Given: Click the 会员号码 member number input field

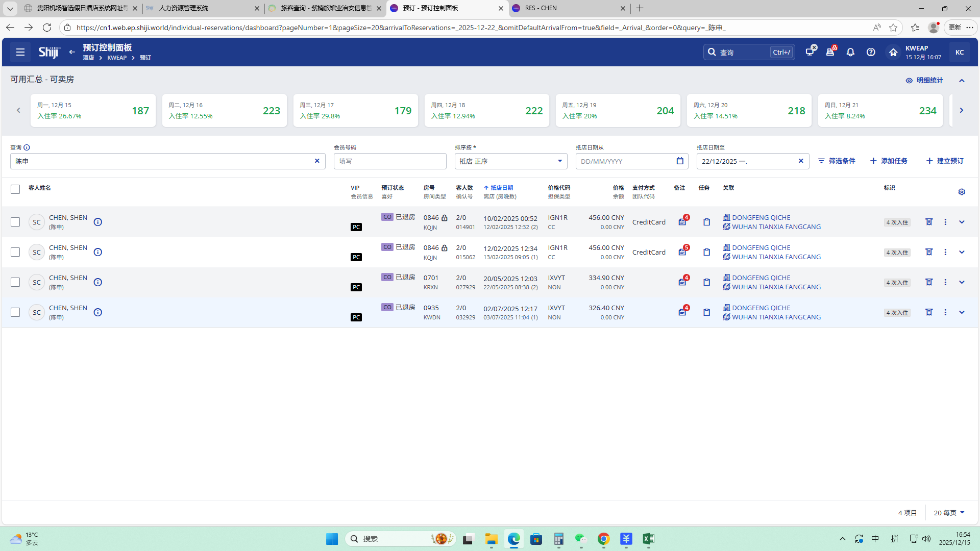Looking at the screenshot, I should [x=390, y=161].
